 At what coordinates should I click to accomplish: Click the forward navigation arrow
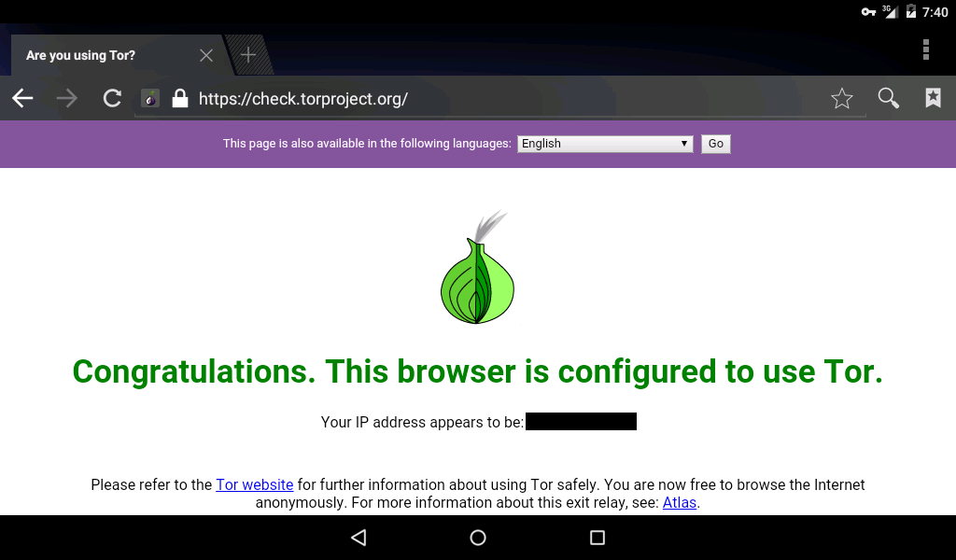coord(67,98)
